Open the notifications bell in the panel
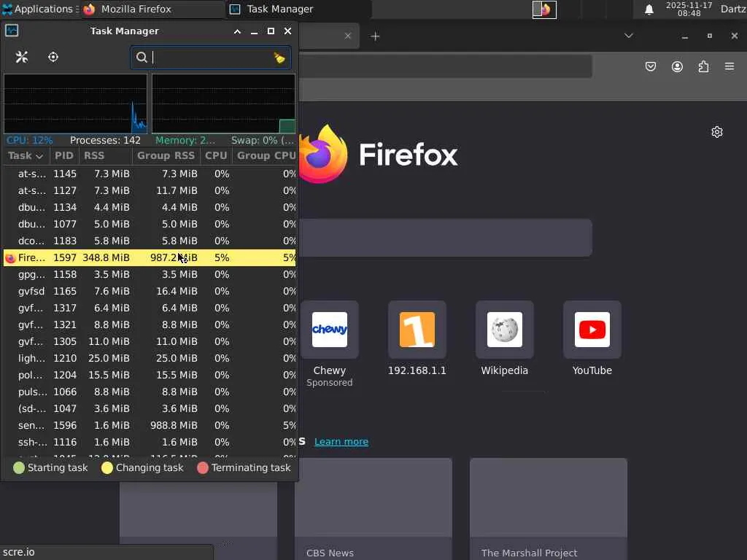This screenshot has width=747, height=560. pyautogui.click(x=649, y=9)
